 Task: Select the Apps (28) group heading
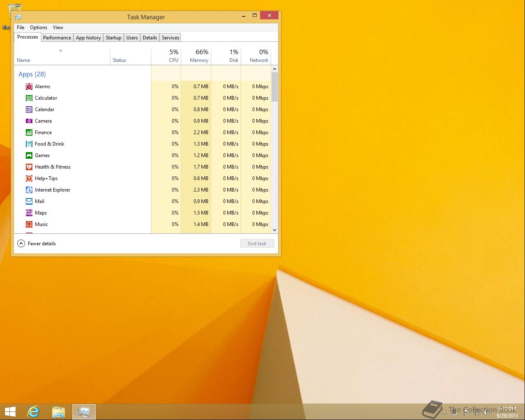pyautogui.click(x=32, y=74)
